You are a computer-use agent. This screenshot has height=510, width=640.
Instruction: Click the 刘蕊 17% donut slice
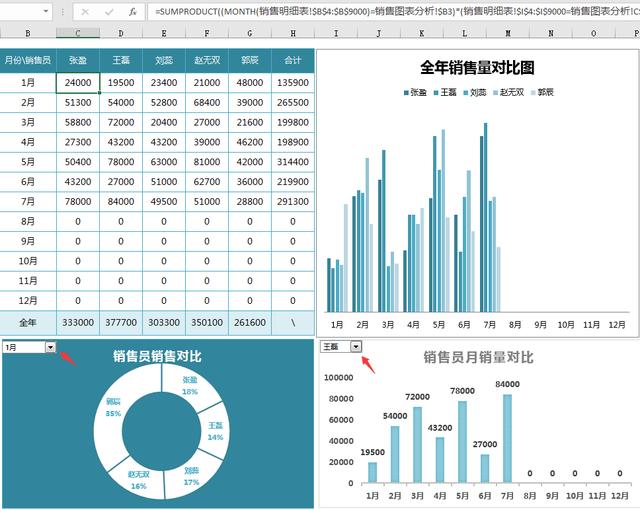coord(191,476)
